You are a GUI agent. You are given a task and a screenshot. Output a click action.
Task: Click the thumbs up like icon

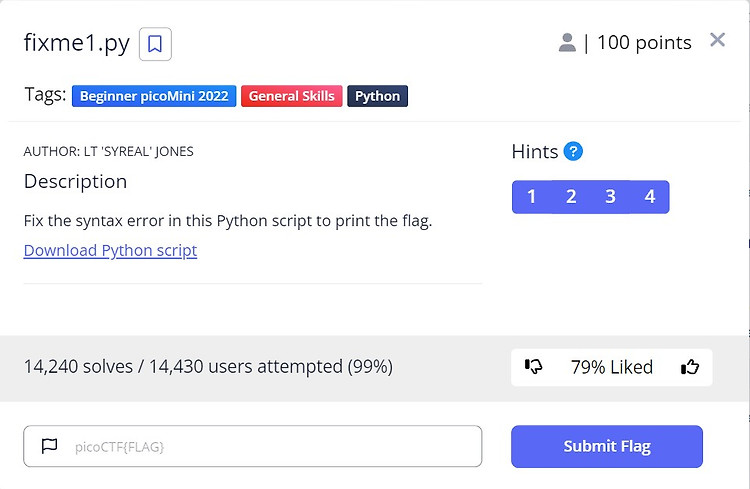(x=690, y=367)
